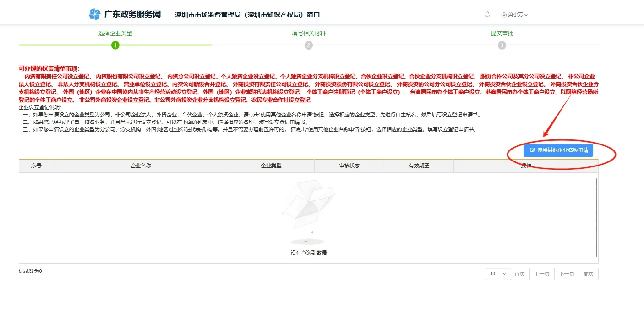644x316 pixels.
Task: Click the user avatar icon beside 贾小芳
Action: (503, 14)
